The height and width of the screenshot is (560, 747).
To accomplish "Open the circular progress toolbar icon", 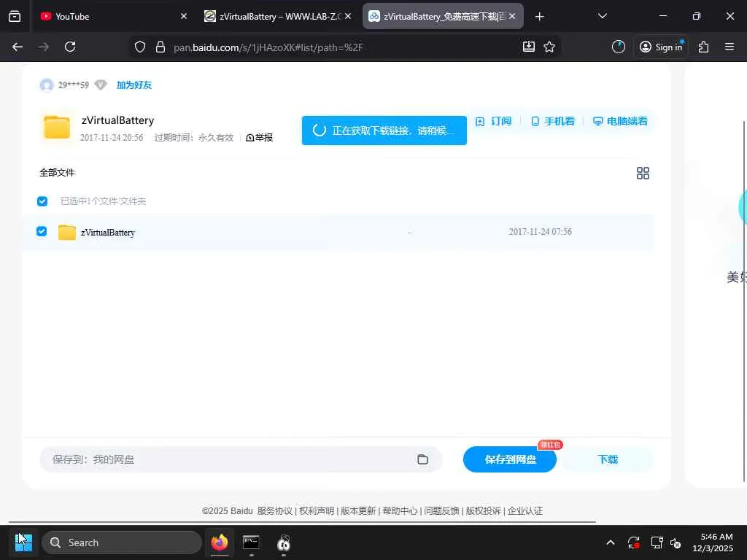I will click(619, 47).
